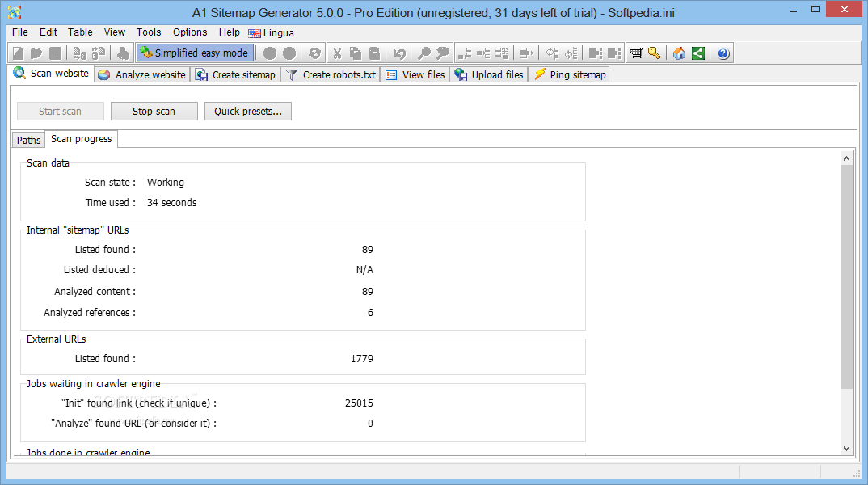The width and height of the screenshot is (868, 485).
Task: Switch to the View files tab
Action: pos(415,74)
